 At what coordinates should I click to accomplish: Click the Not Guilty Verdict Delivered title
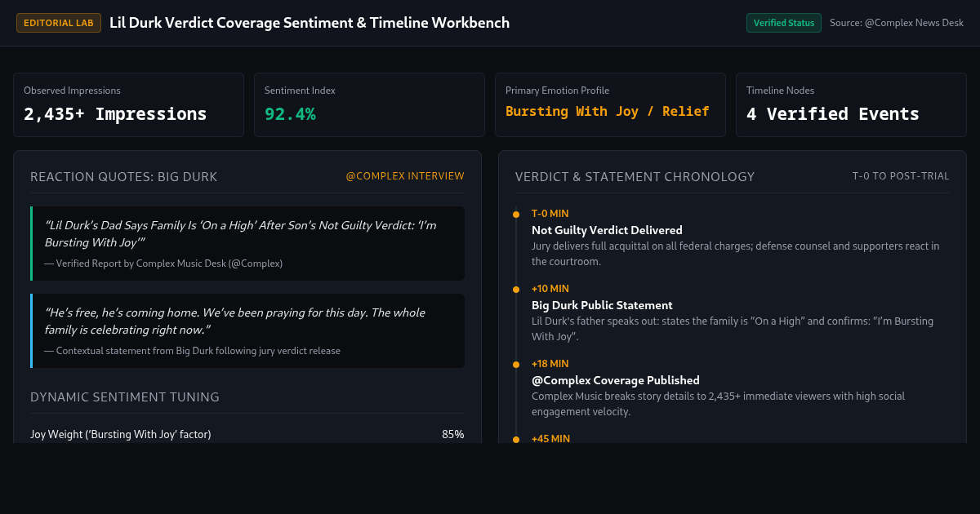point(607,230)
